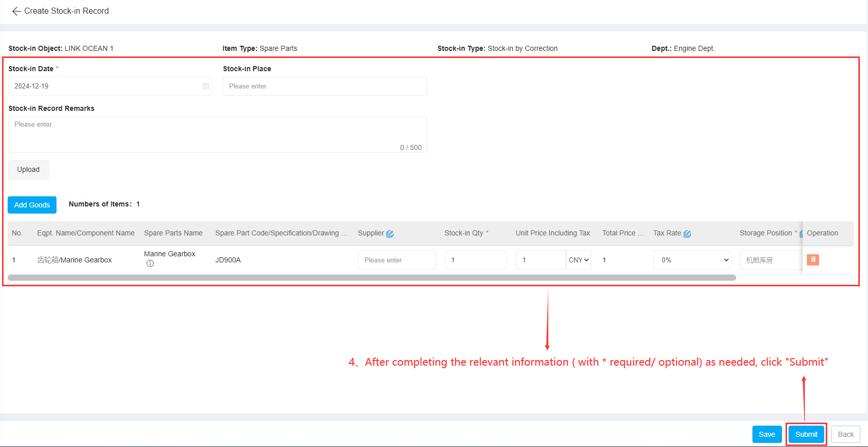Viewport: 868px width, 447px height.
Task: Click the Back button
Action: (x=846, y=434)
